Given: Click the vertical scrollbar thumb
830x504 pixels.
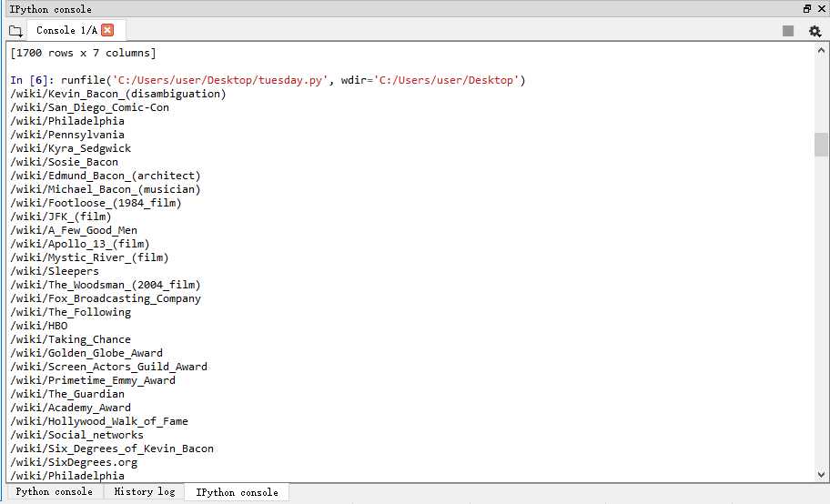Looking at the screenshot, I should (821, 145).
